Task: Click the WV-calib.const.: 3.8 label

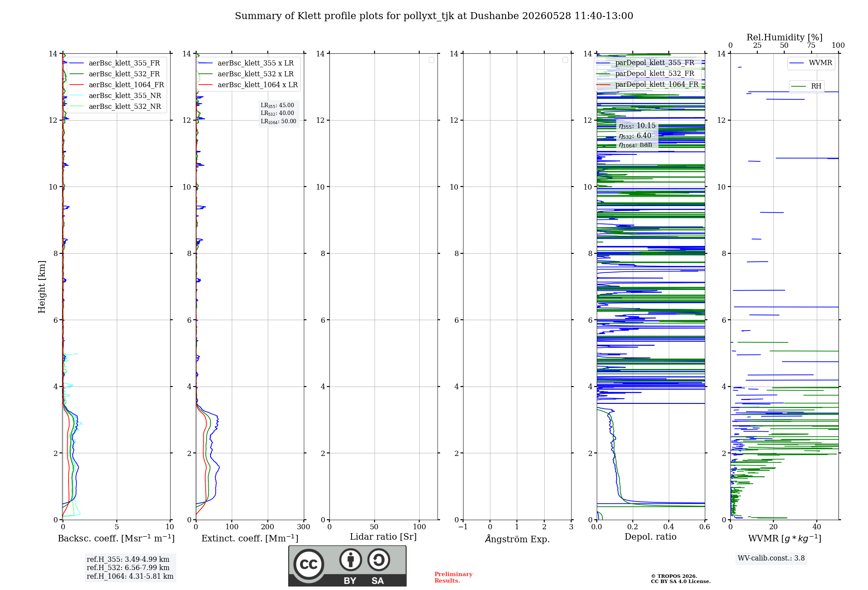Action: 771,558
